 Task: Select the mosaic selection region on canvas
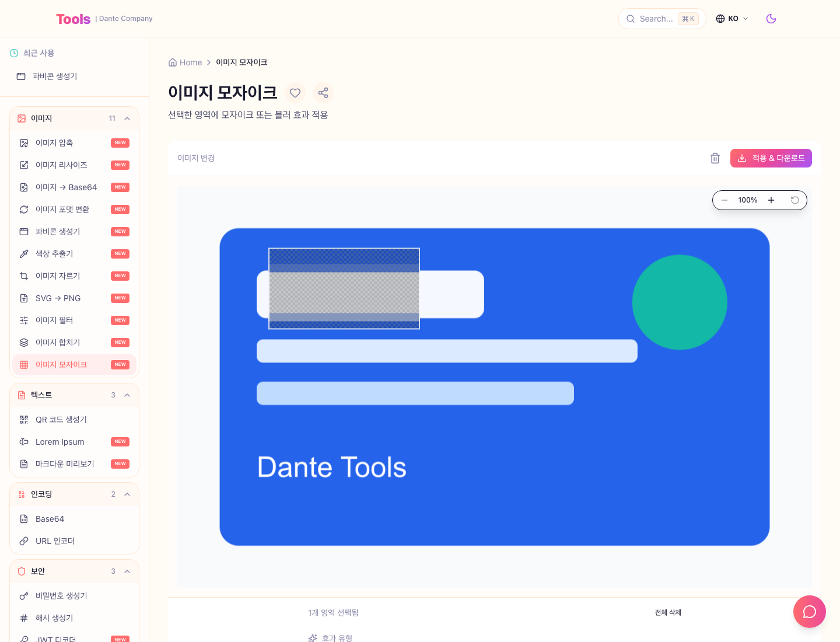[x=344, y=288]
